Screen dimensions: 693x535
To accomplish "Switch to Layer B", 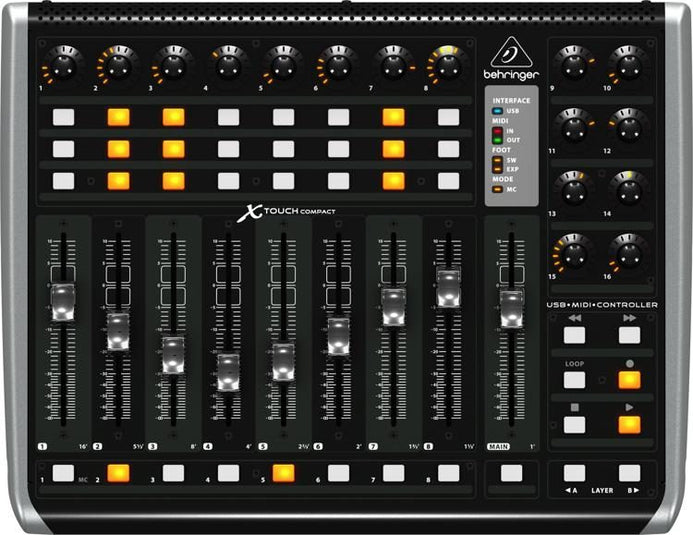I will (x=629, y=473).
